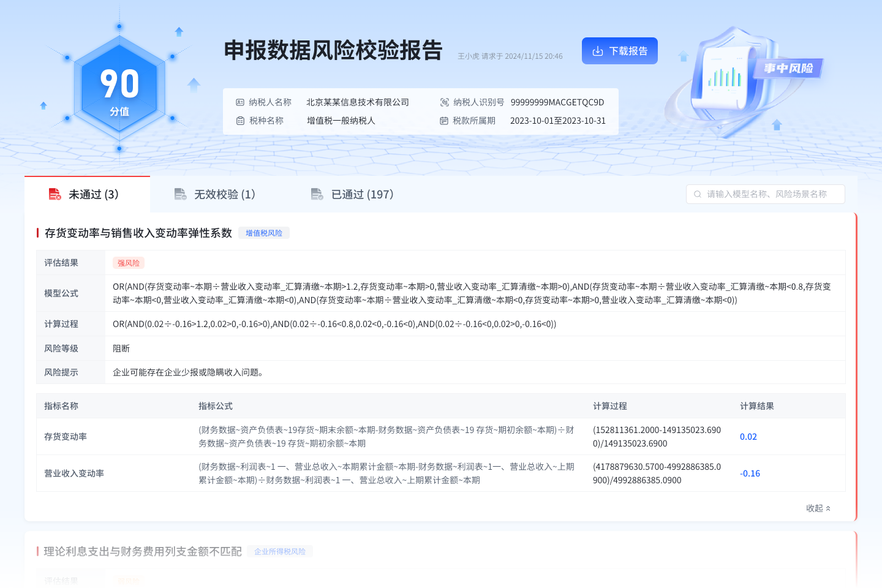Click the 强风险 risk level badge
882x588 pixels.
coord(129,263)
